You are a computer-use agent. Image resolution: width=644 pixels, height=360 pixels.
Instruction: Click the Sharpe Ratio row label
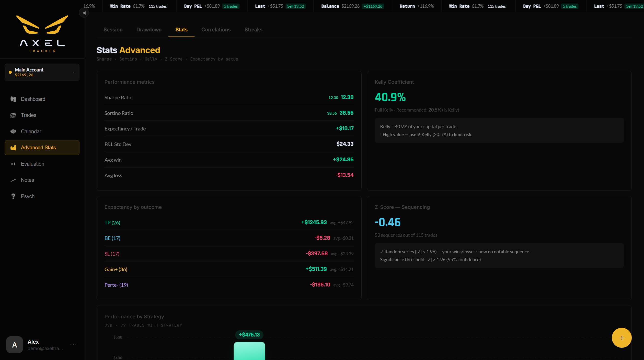pos(118,98)
